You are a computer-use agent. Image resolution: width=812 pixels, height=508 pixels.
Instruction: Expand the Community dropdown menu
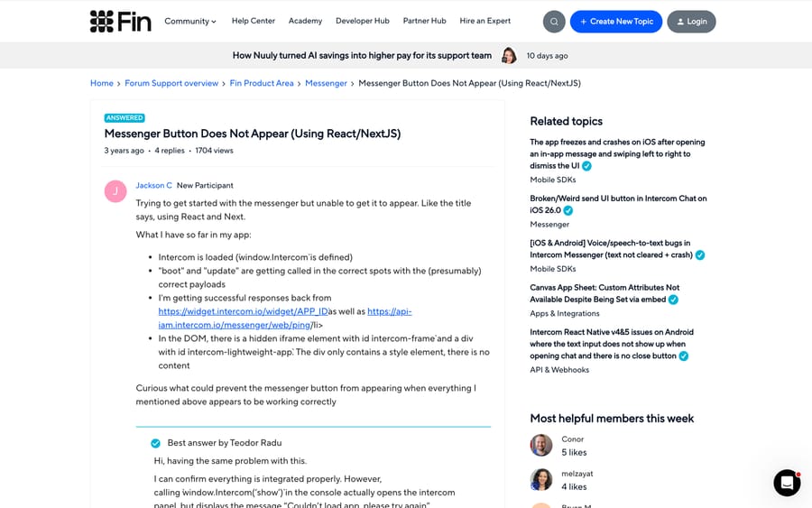tap(190, 22)
